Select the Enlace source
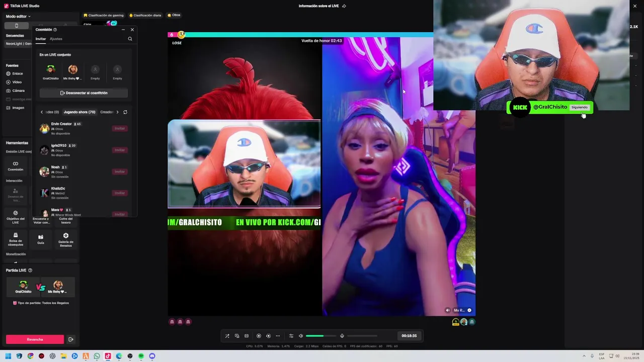This screenshot has height=362, width=644. (x=15, y=73)
